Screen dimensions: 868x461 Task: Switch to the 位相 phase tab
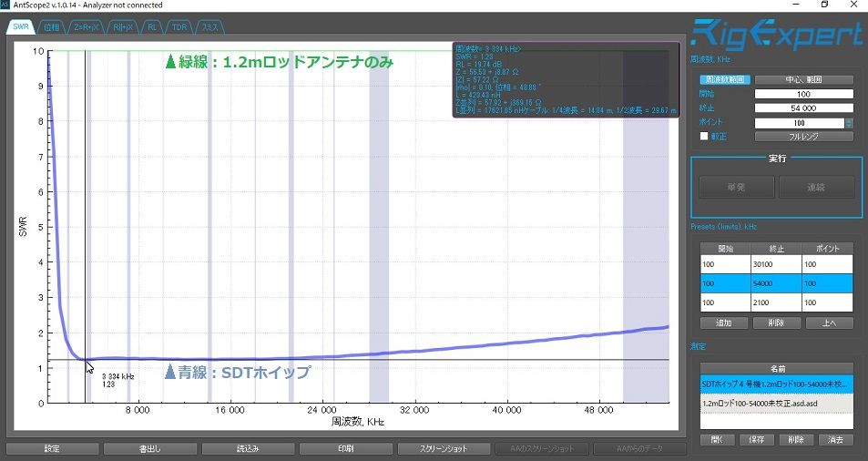click(x=52, y=27)
